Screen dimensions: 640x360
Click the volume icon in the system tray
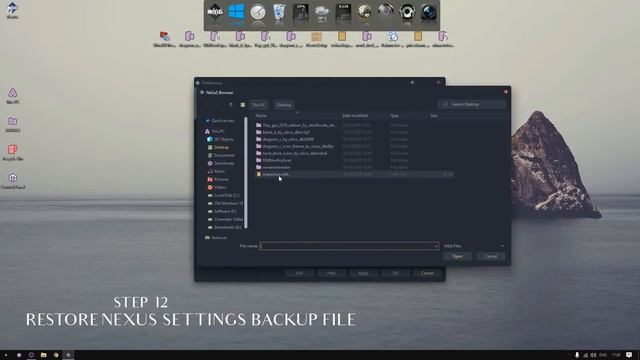[x=593, y=355]
